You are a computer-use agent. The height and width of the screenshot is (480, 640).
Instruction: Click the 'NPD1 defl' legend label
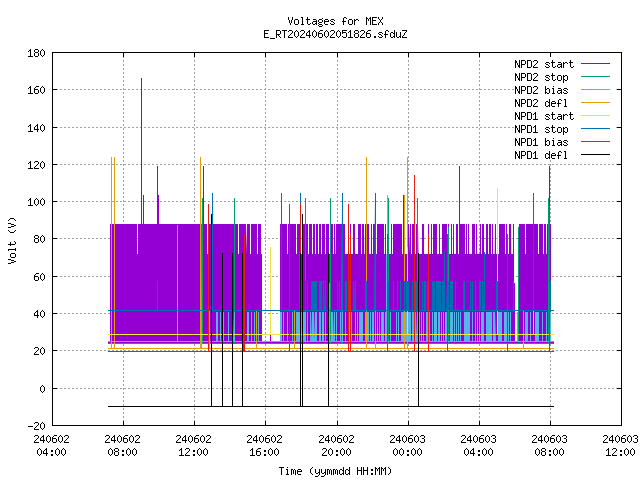(x=541, y=156)
